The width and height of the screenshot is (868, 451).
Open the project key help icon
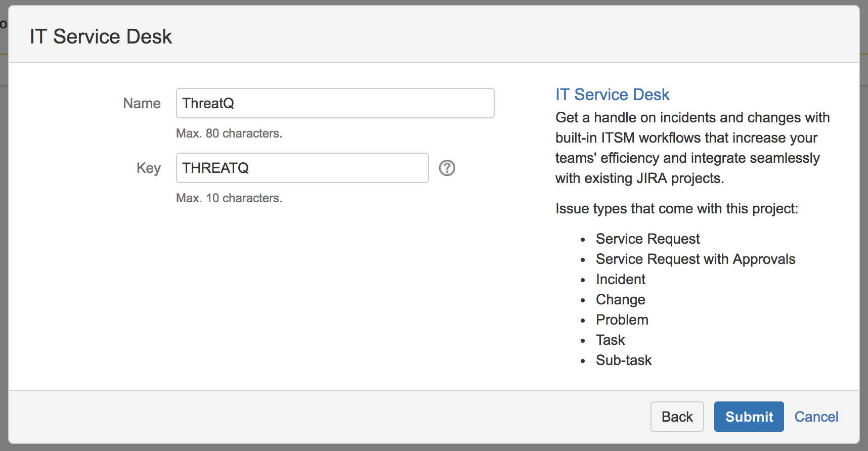[x=447, y=168]
